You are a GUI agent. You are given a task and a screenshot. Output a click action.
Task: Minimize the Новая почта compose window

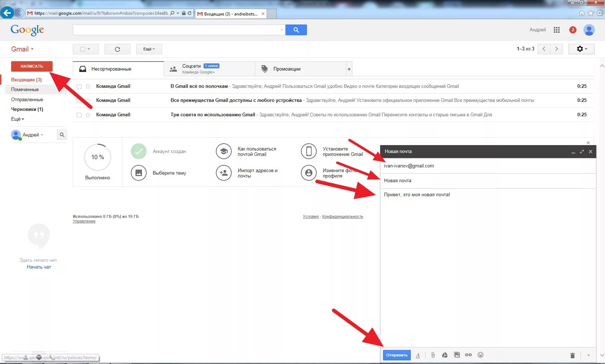tap(573, 152)
